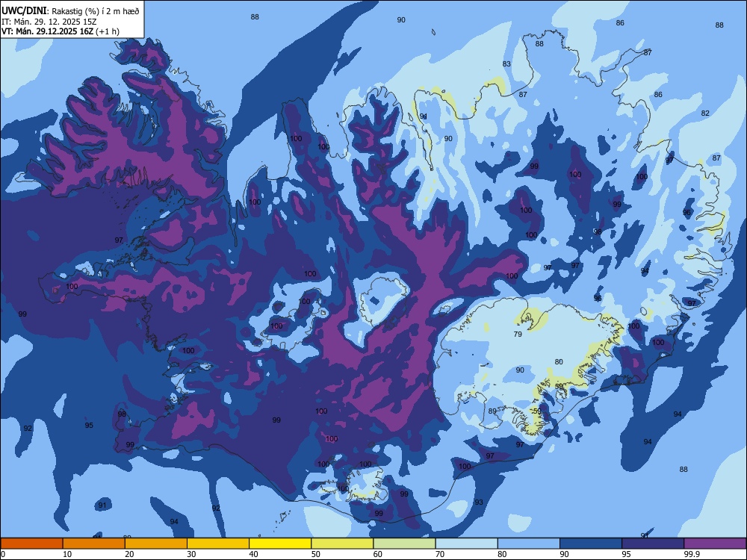The width and height of the screenshot is (747, 560).
Task: Click the '79' humidity value on the glacier
Action: pyautogui.click(x=518, y=335)
